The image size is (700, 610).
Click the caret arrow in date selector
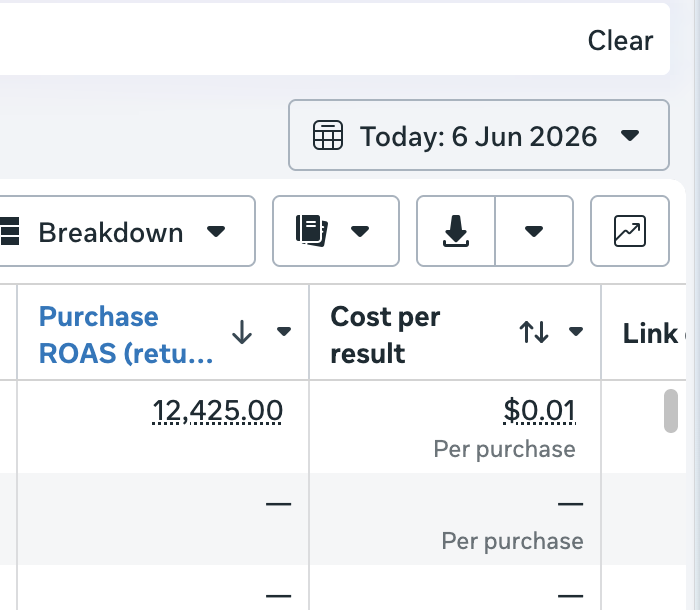pos(630,135)
